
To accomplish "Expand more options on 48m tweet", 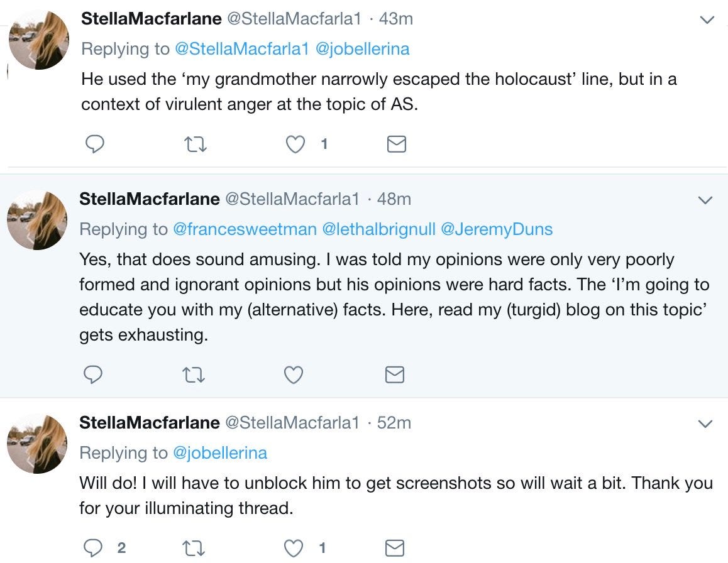I will coord(705,200).
